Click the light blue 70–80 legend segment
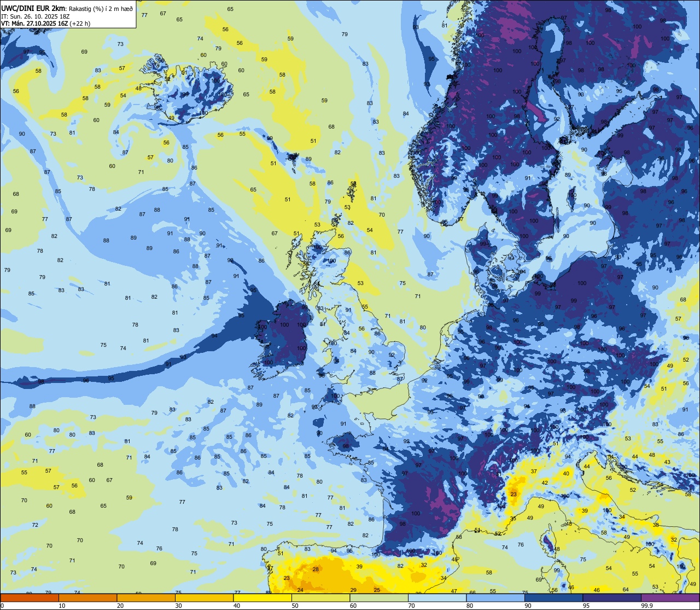This screenshot has height=610, width=700. click(x=437, y=597)
